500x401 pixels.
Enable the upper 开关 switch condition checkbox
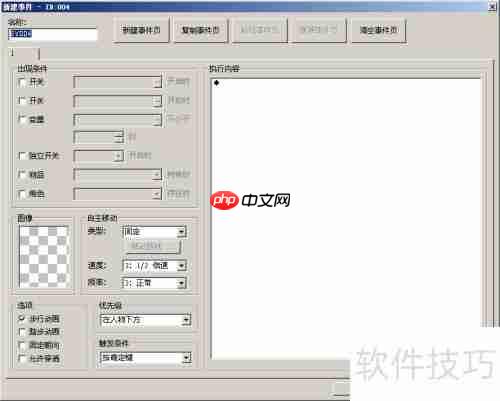tap(22, 82)
